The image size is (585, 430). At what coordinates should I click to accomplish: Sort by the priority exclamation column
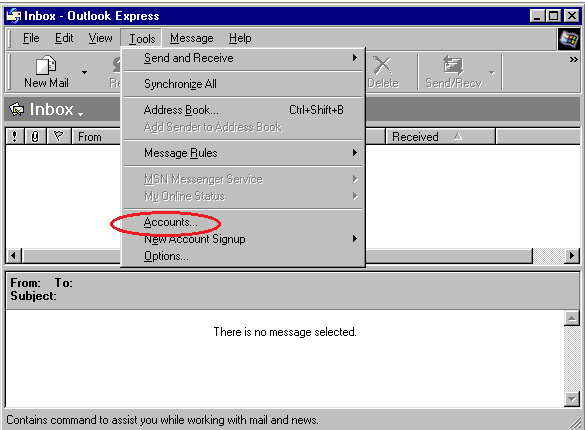[x=15, y=137]
